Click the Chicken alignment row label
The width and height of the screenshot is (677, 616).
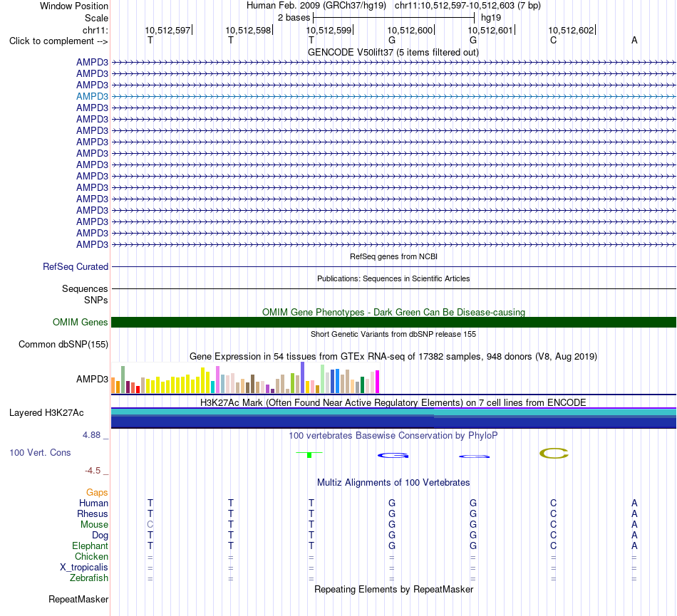pyautogui.click(x=91, y=556)
